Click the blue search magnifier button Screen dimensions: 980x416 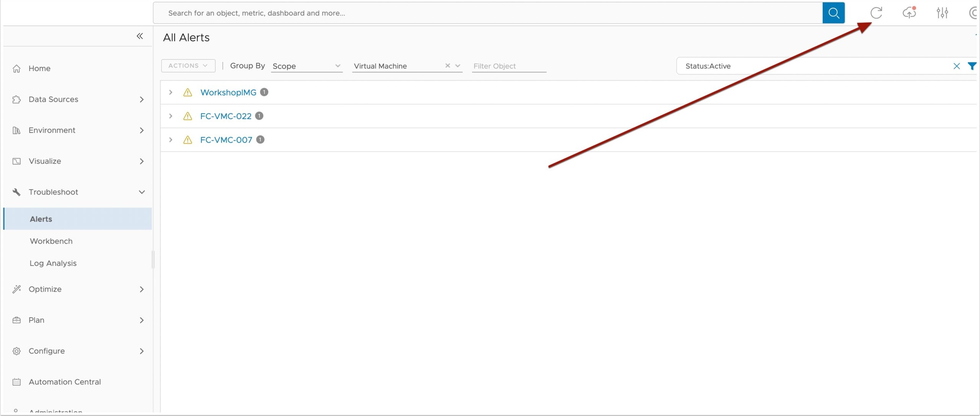(x=833, y=13)
